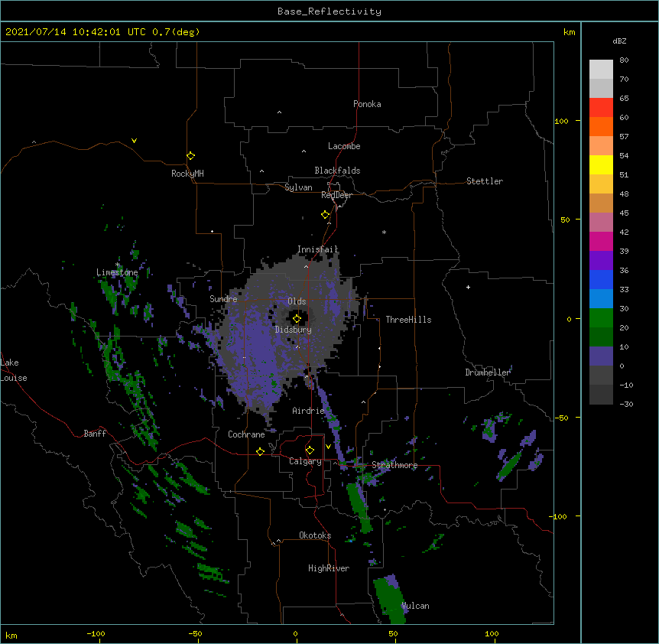Click the yellow diamond marker beside Cochrane
This screenshot has width=659, height=644.
260,451
